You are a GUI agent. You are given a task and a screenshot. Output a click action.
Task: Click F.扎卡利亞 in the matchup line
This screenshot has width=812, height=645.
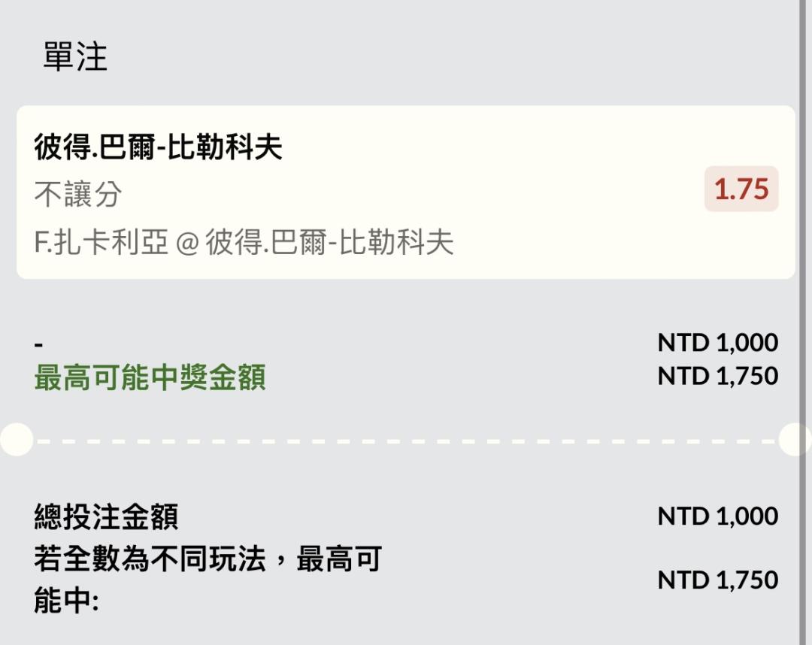(x=101, y=243)
